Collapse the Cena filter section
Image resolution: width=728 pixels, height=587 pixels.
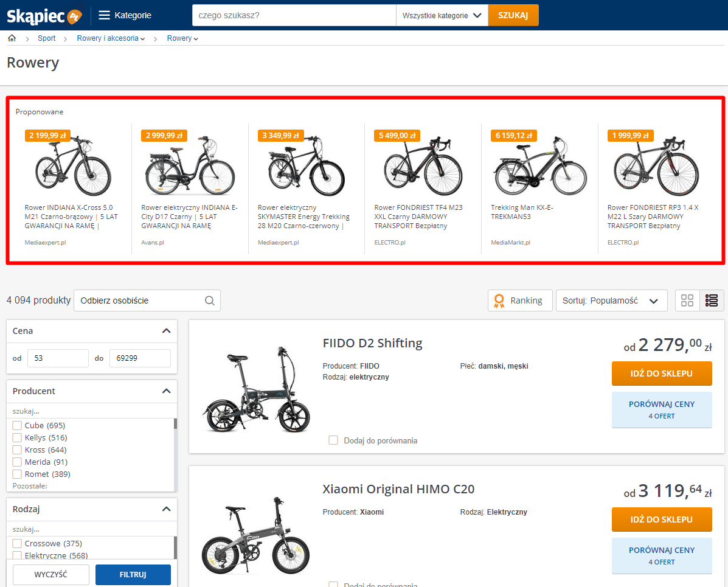point(166,331)
